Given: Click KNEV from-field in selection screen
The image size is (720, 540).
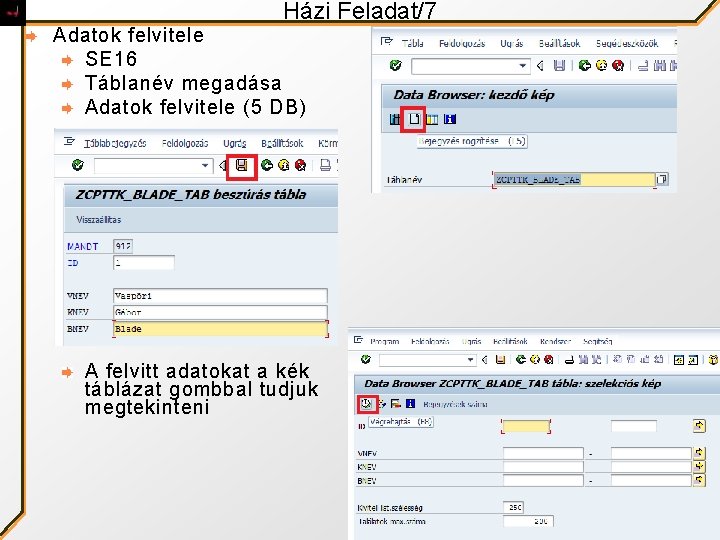Looking at the screenshot, I should point(543,467).
